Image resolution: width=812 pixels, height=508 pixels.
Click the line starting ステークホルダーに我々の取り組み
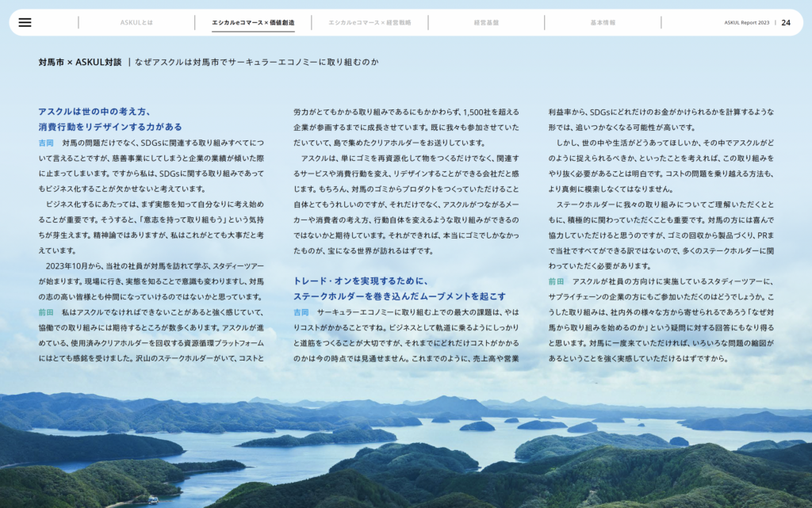tap(665, 204)
